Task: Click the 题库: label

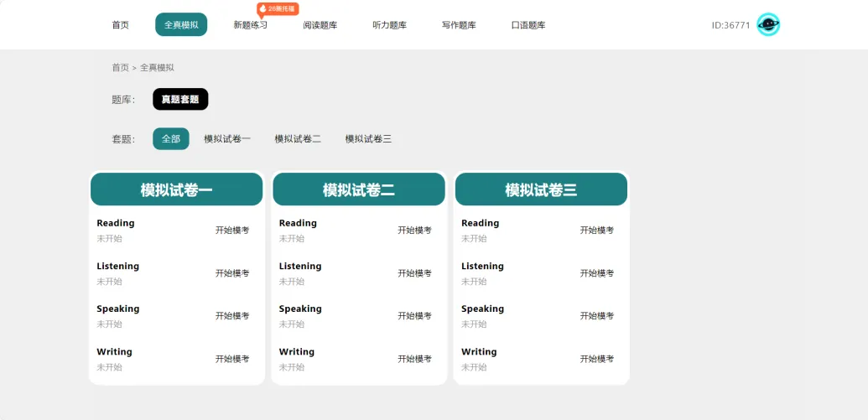Action: tap(123, 100)
